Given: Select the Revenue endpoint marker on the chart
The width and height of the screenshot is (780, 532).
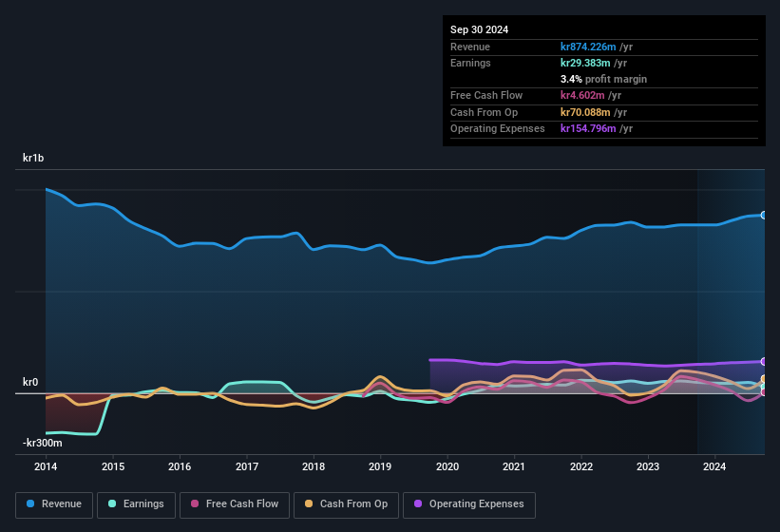Looking at the screenshot, I should pyautogui.click(x=764, y=216).
